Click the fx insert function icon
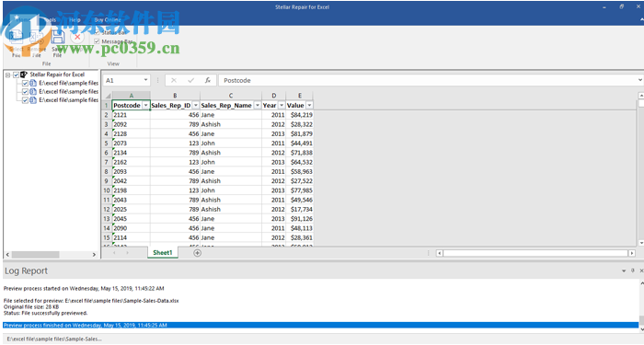The height and width of the screenshot is (345, 644). coord(208,81)
